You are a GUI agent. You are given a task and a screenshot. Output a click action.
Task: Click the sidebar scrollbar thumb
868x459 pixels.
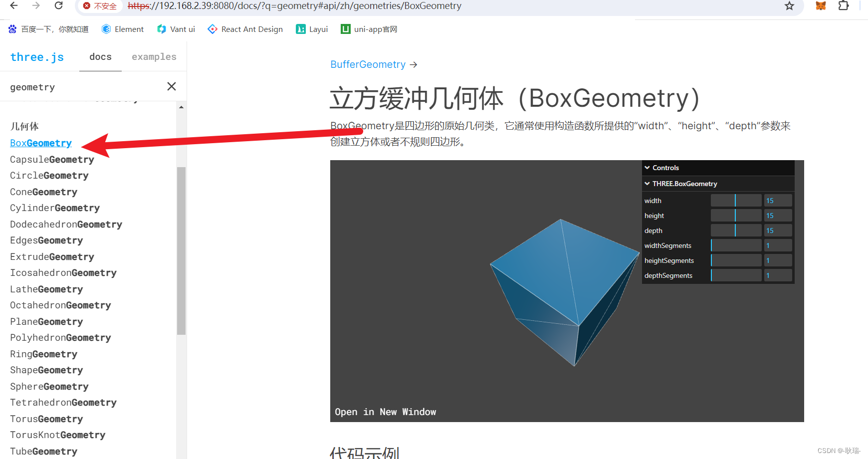click(181, 250)
